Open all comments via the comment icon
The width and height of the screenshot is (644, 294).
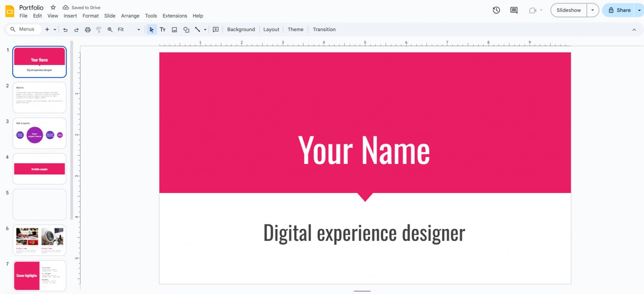[514, 10]
